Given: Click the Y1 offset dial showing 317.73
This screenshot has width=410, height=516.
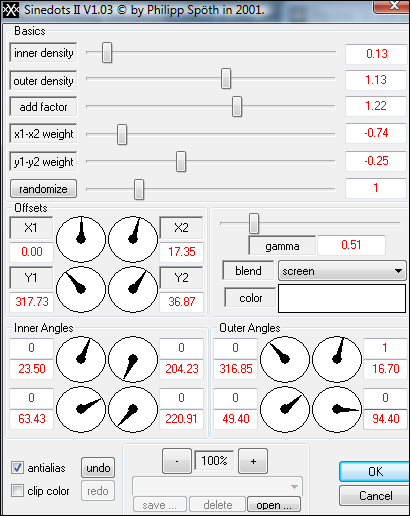Looking at the screenshot, I should coord(81,289).
